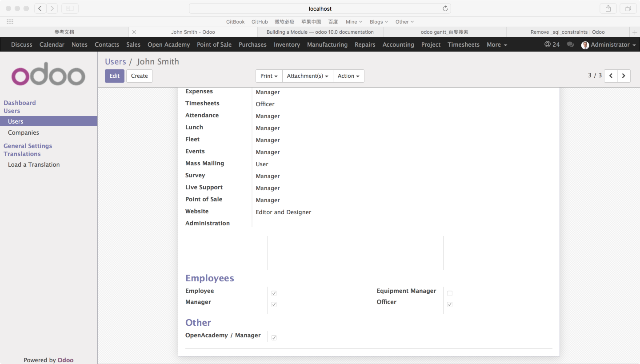Expand the Mine bookmarks folder
The width and height of the screenshot is (640, 364).
point(354,22)
